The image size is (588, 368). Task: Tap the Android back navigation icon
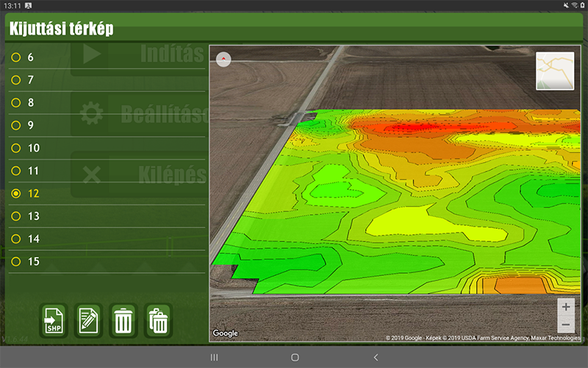click(376, 357)
